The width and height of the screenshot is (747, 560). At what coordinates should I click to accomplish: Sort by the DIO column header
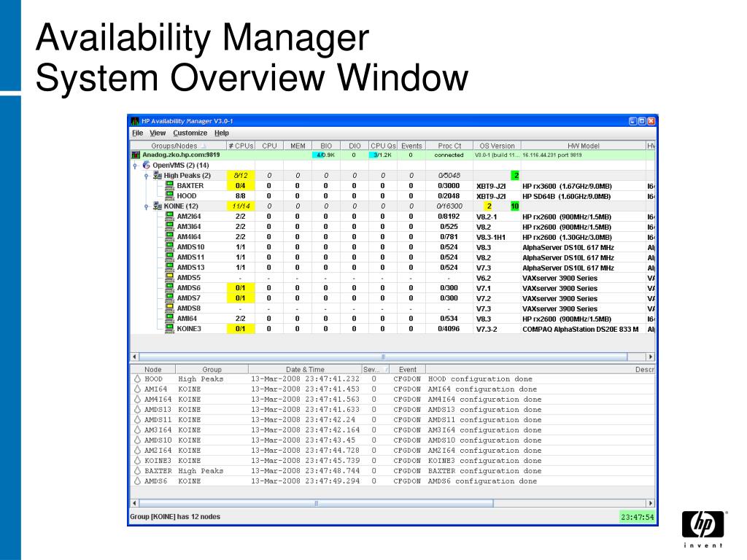355,146
